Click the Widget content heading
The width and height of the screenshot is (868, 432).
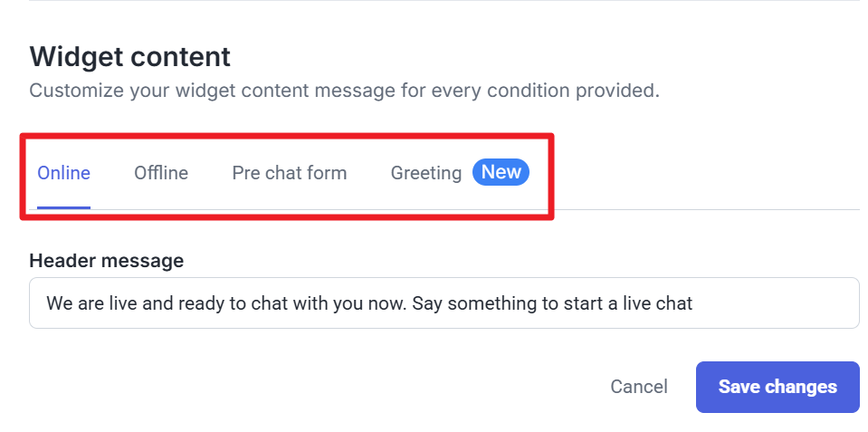129,57
